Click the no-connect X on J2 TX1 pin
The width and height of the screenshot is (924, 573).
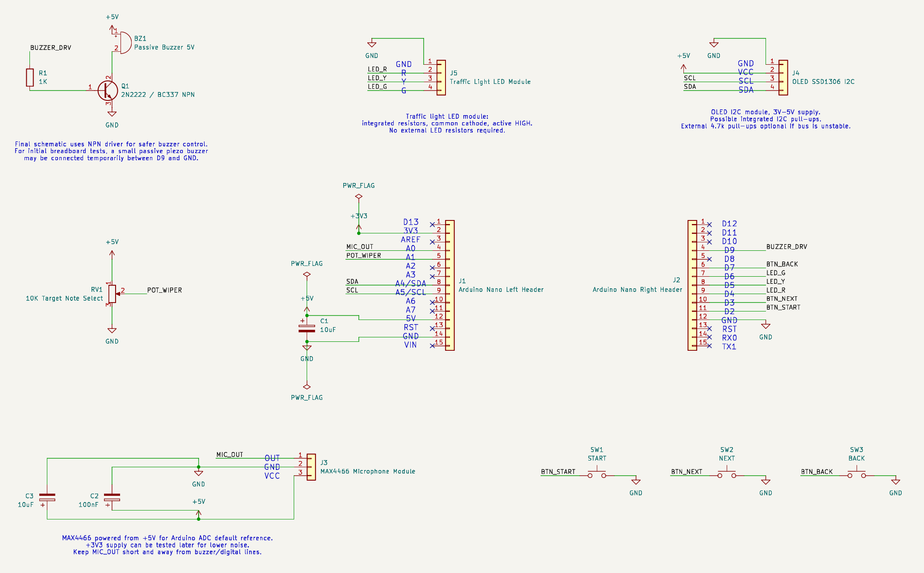point(710,346)
